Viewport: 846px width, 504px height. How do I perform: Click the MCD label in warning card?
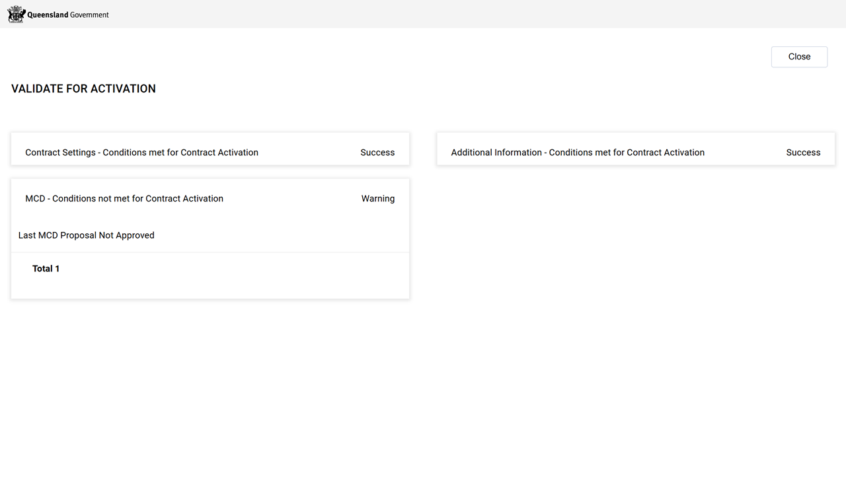[x=35, y=199]
